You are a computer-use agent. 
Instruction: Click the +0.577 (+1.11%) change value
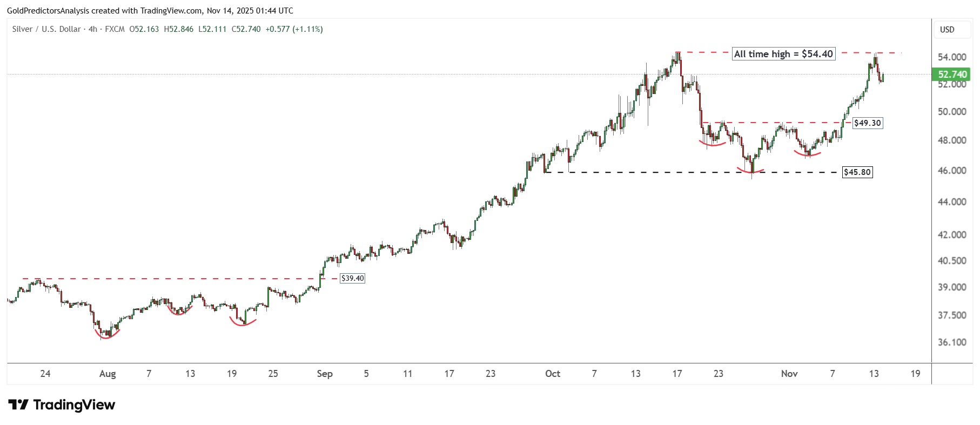tap(294, 29)
